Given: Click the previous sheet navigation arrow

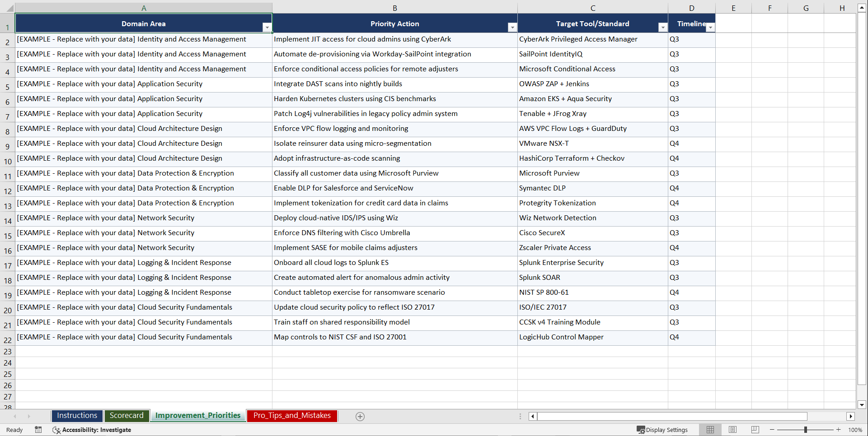Looking at the screenshot, I should tap(15, 416).
